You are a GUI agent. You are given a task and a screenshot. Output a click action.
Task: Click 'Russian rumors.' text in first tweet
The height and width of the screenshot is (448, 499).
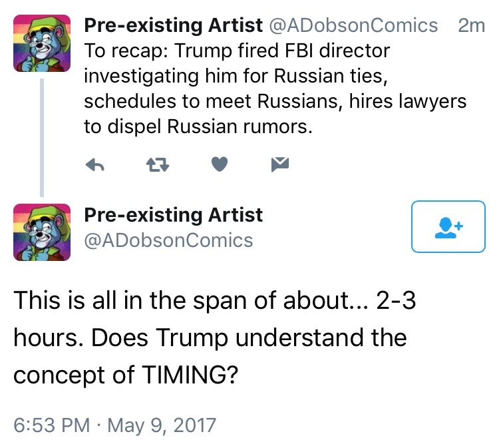[240, 126]
